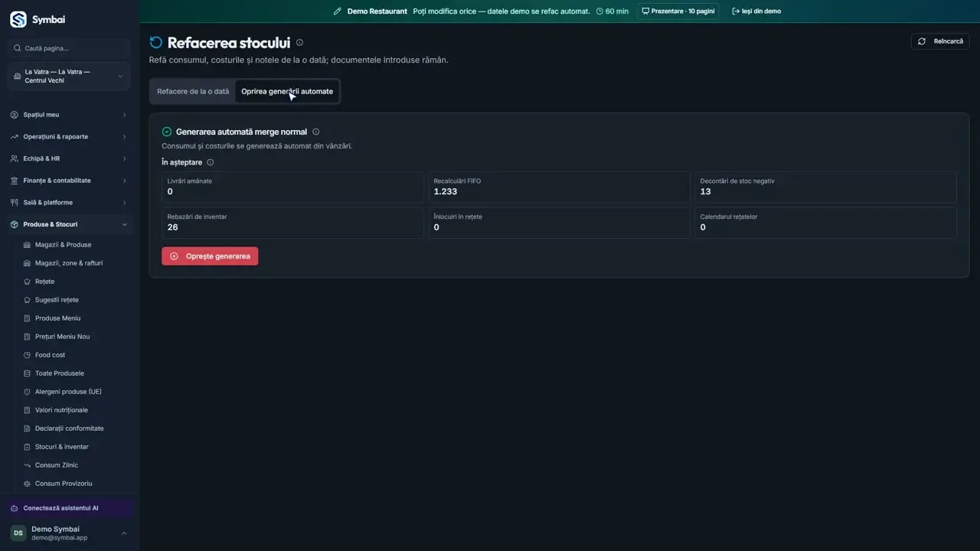Image resolution: width=980 pixels, height=551 pixels.
Task: Click Ieși din demo link
Action: pyautogui.click(x=756, y=11)
